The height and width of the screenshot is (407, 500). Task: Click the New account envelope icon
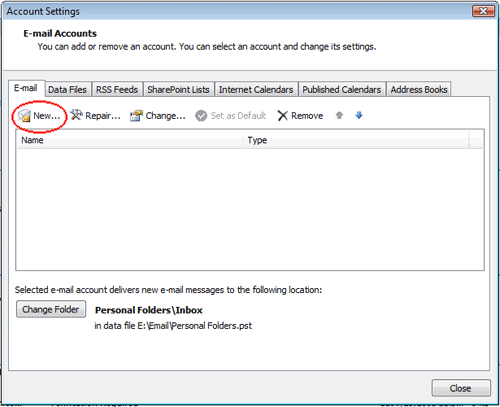coord(24,116)
